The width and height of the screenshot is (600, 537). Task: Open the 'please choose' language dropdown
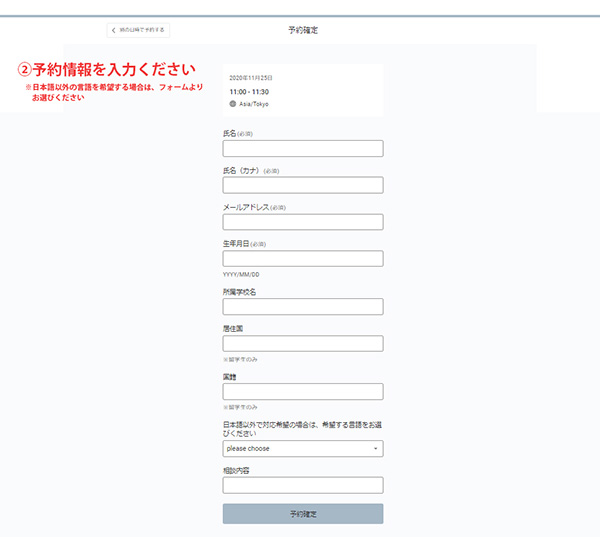pyautogui.click(x=300, y=449)
